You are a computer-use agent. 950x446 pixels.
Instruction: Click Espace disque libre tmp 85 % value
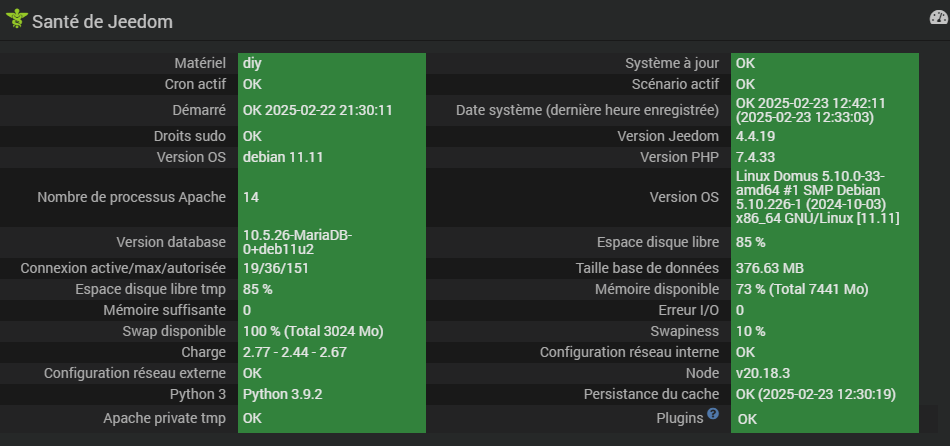257,290
